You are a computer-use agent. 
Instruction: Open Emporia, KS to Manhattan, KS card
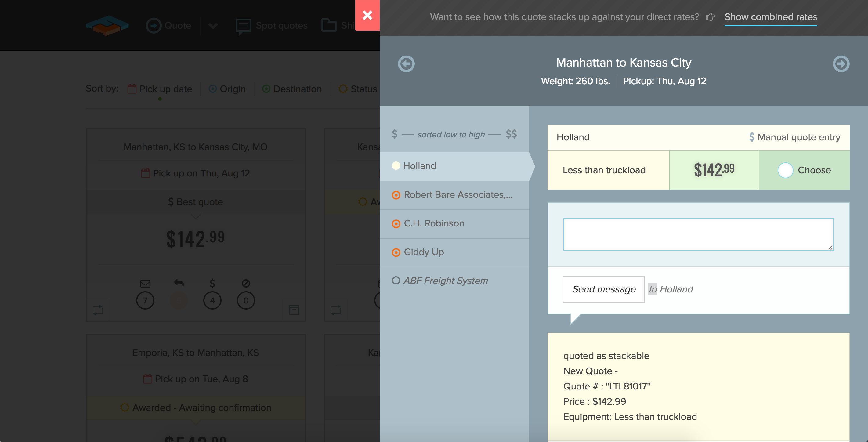pyautogui.click(x=195, y=353)
